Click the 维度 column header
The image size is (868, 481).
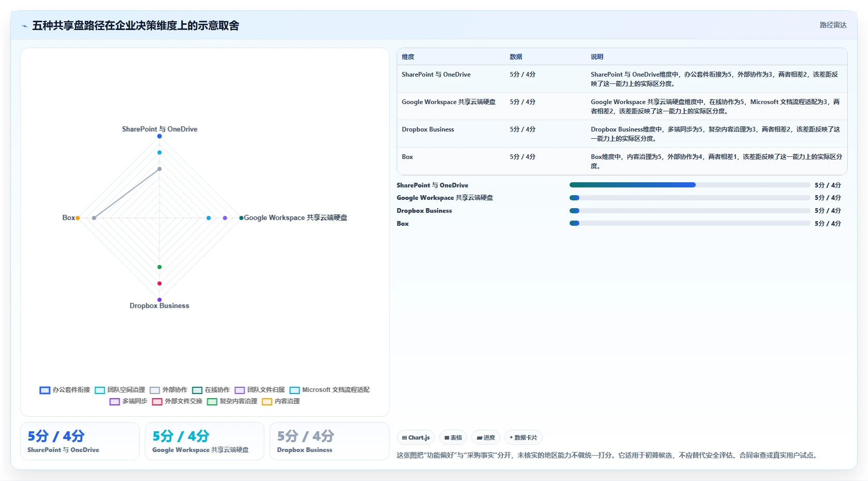point(408,57)
